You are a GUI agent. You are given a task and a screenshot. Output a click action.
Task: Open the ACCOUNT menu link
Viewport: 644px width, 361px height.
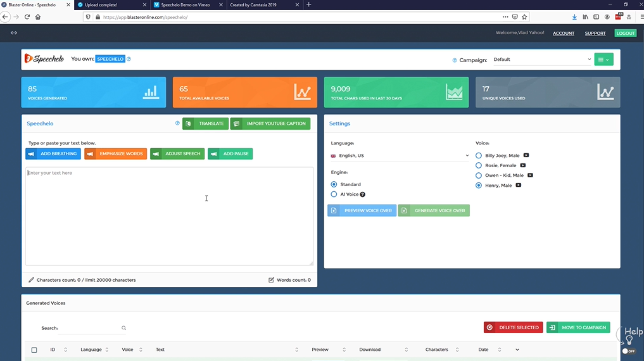563,33
